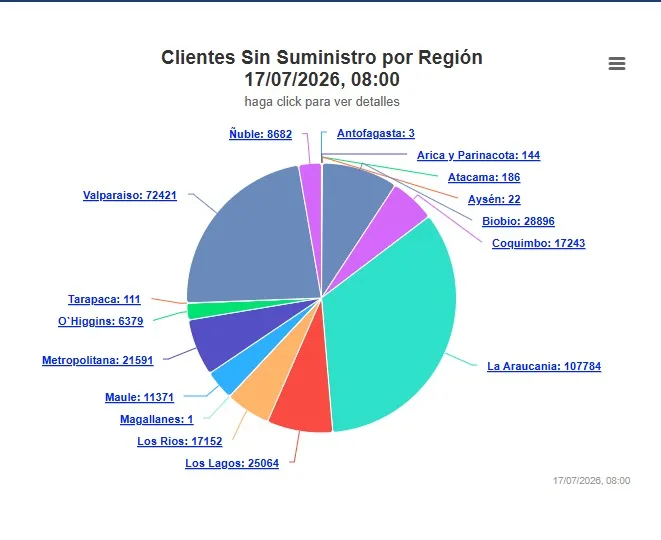Open the Ñuble: 8682 label link
Screen dimensions: 661x540
point(261,134)
